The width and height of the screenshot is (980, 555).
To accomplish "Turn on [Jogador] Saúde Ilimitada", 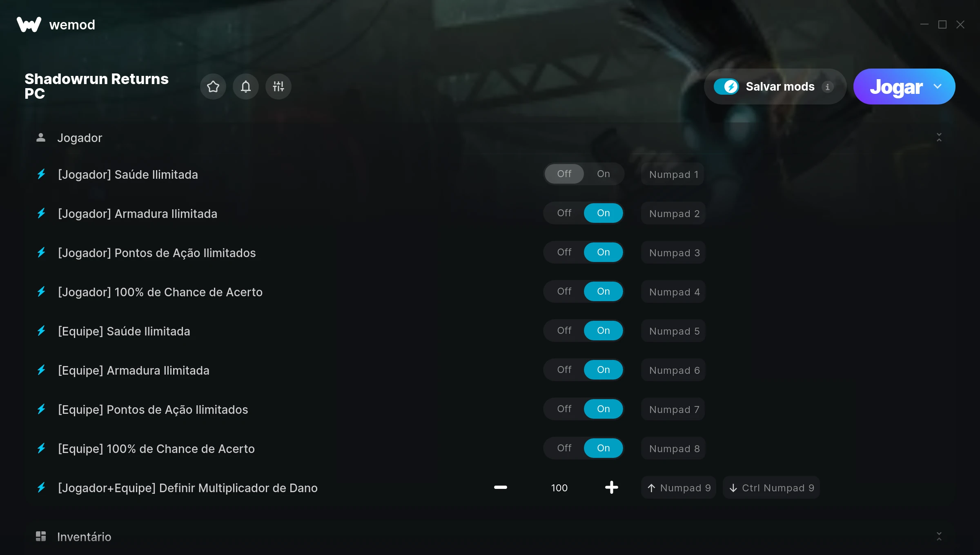I will coord(604,174).
